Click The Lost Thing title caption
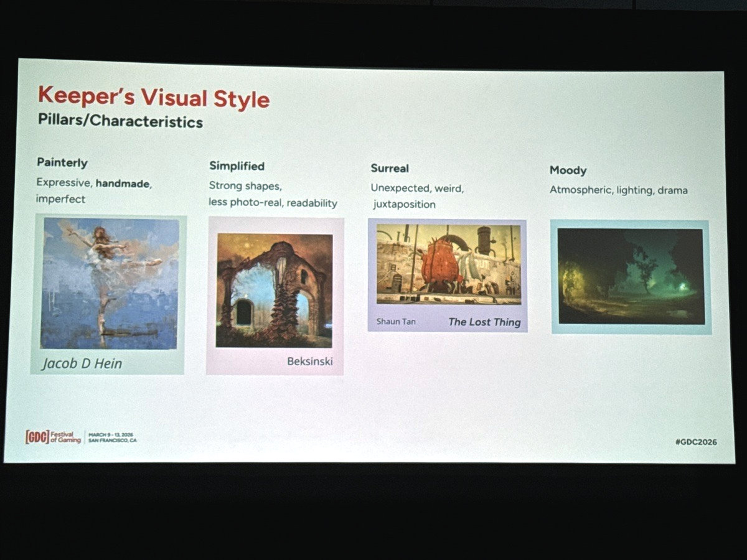Viewport: 747px width, 560px height. (484, 322)
